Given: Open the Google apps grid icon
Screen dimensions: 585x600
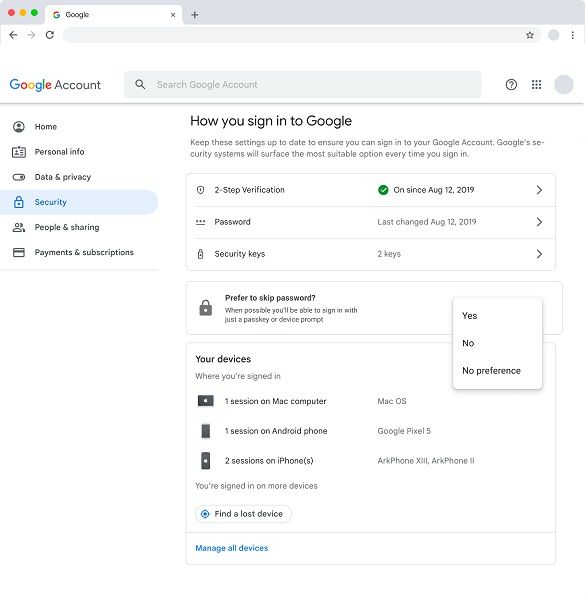Looking at the screenshot, I should pos(536,84).
